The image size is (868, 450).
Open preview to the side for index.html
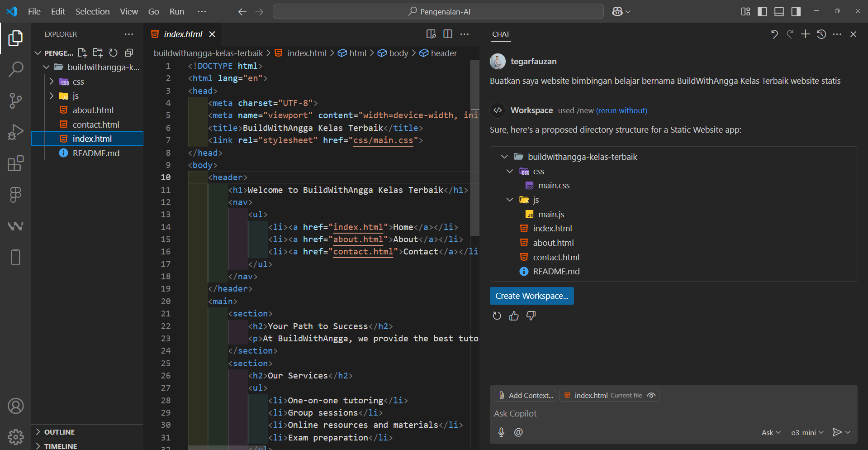pyautogui.click(x=431, y=34)
